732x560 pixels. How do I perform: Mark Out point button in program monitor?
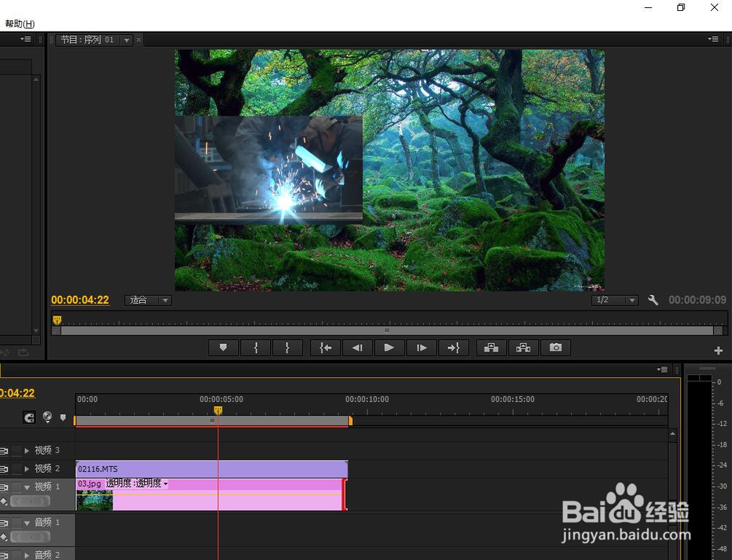click(288, 348)
